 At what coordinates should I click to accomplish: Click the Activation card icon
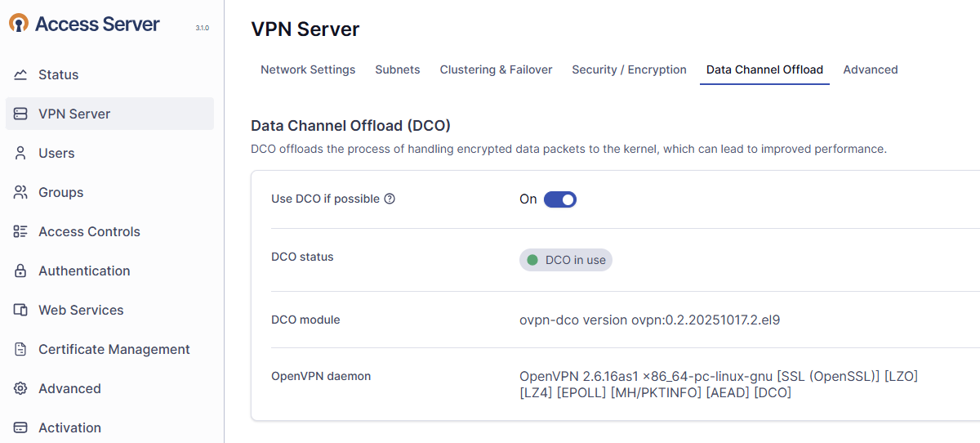click(20, 427)
